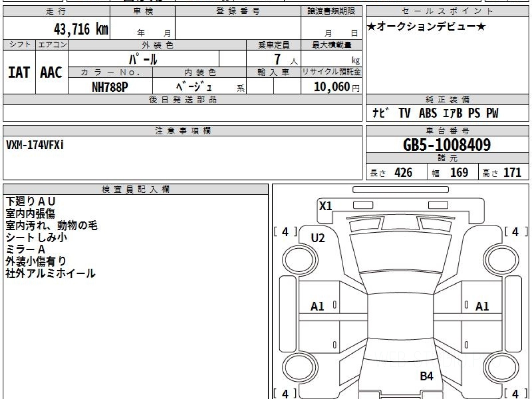Select the 外装小傷有り note
The width and height of the screenshot is (532, 399).
pyautogui.click(x=36, y=262)
